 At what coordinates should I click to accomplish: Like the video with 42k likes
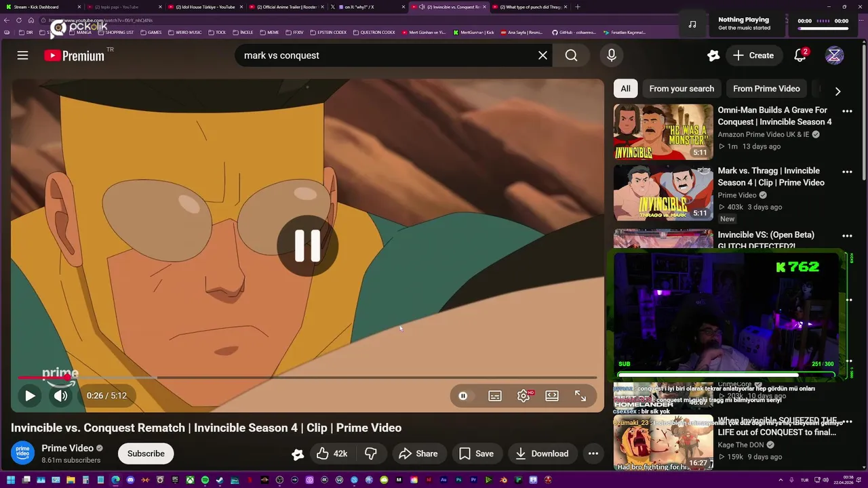(332, 453)
